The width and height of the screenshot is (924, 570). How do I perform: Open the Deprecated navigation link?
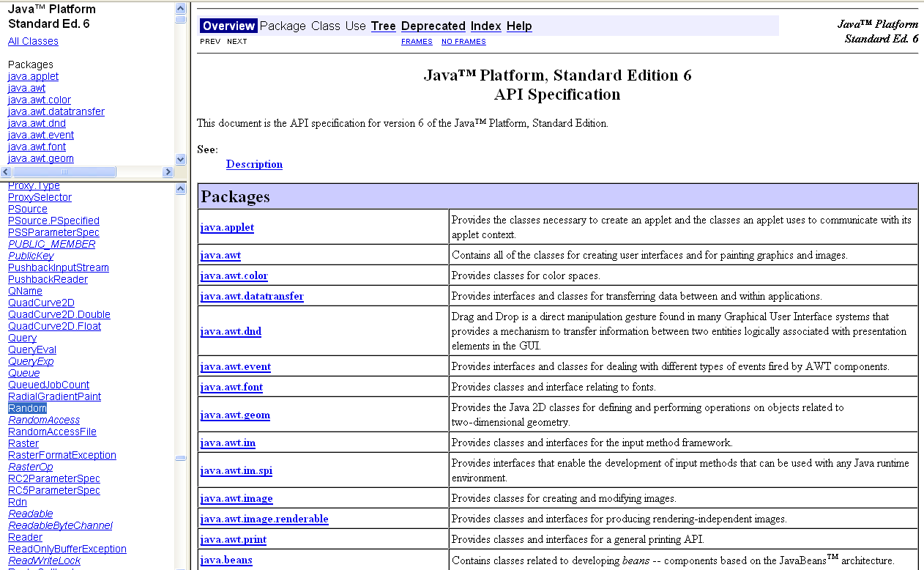pos(433,26)
